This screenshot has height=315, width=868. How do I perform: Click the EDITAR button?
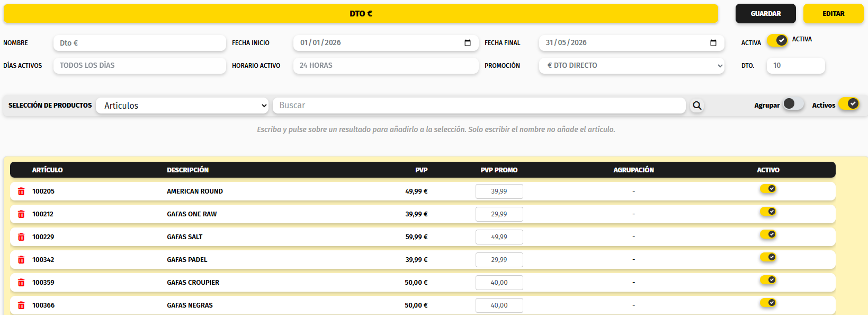834,14
